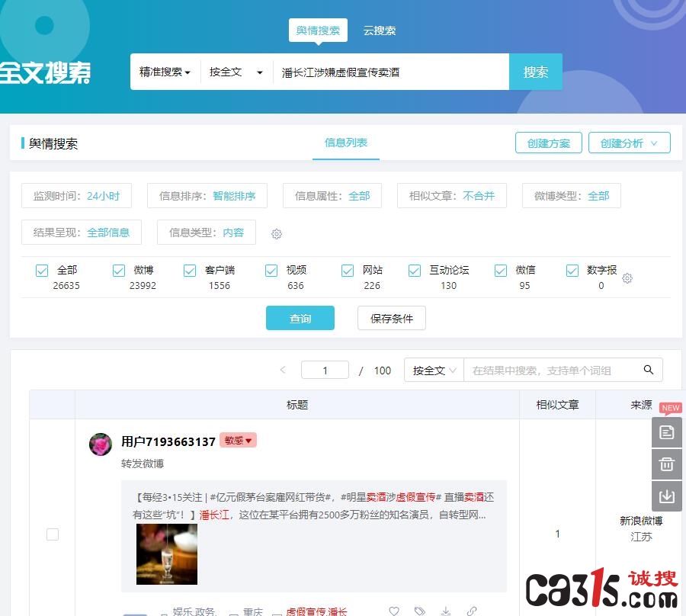Click the total pages value 100
The width and height of the screenshot is (686, 616).
click(383, 371)
